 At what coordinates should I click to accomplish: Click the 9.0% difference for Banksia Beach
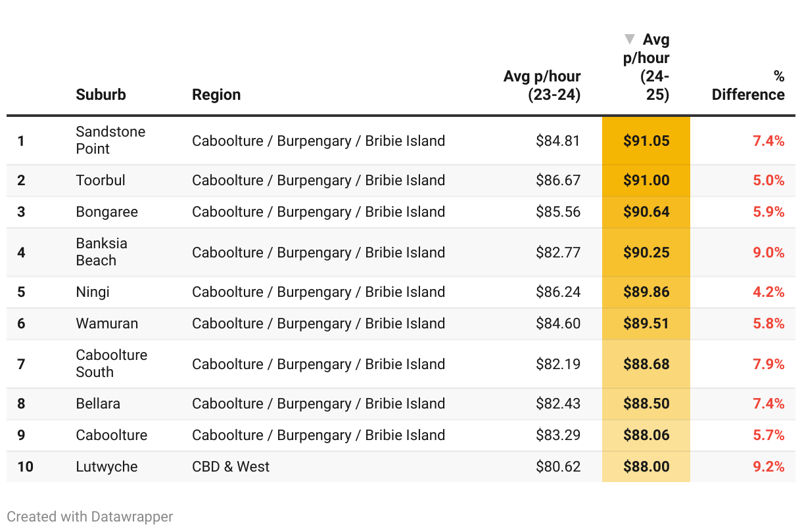point(768,252)
